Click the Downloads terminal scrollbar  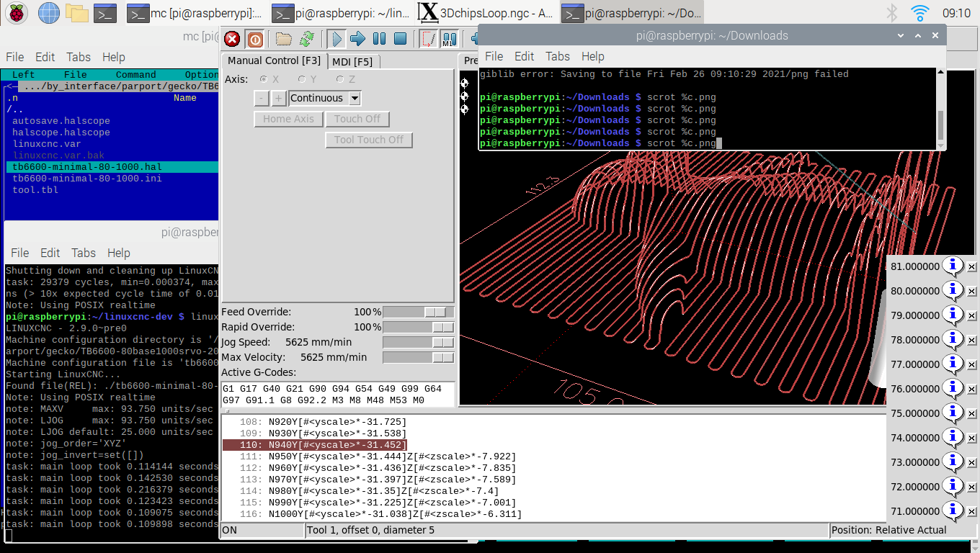(x=940, y=125)
